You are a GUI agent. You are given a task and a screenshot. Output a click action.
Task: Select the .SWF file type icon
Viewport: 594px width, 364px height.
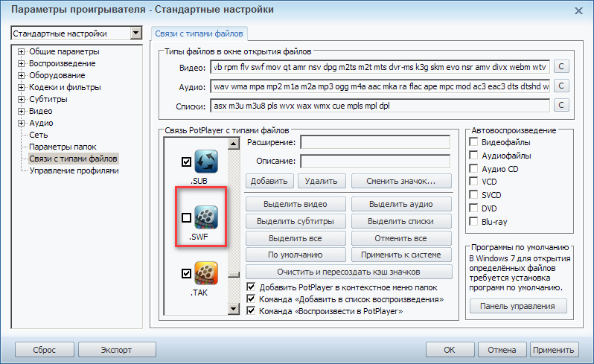click(205, 217)
